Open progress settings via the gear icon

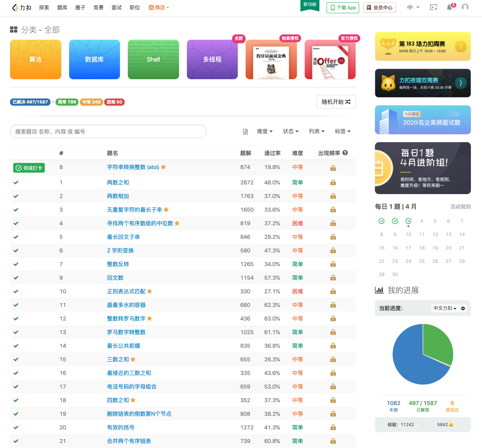pyautogui.click(x=463, y=308)
